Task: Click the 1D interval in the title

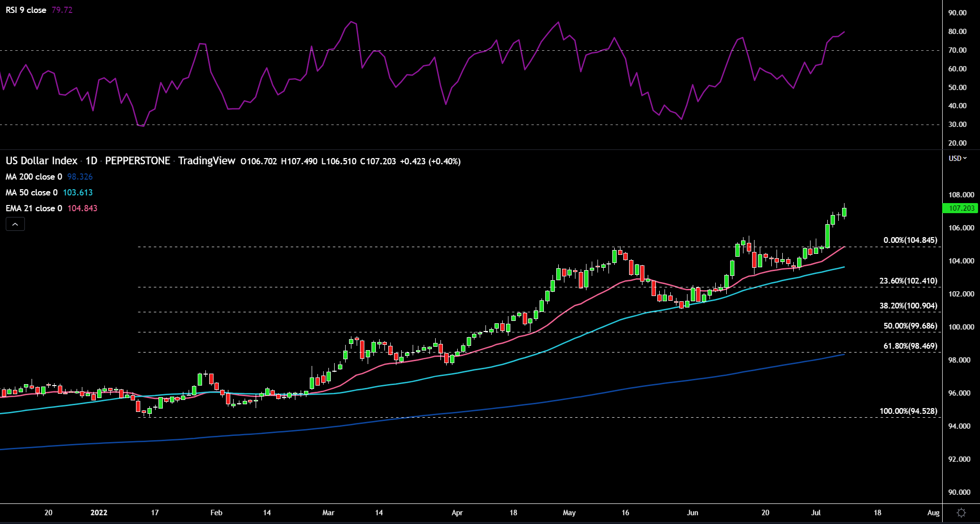Action: click(91, 161)
